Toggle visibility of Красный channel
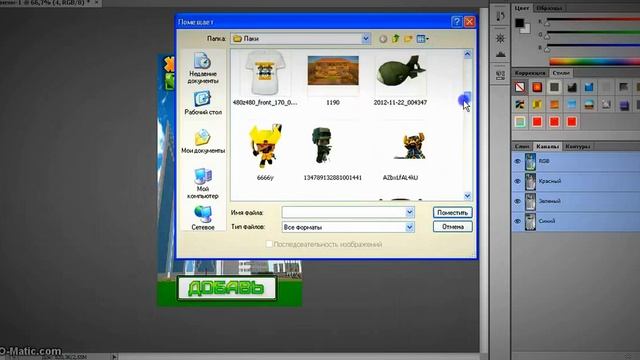Screen dimensions: 640x360 518,181
